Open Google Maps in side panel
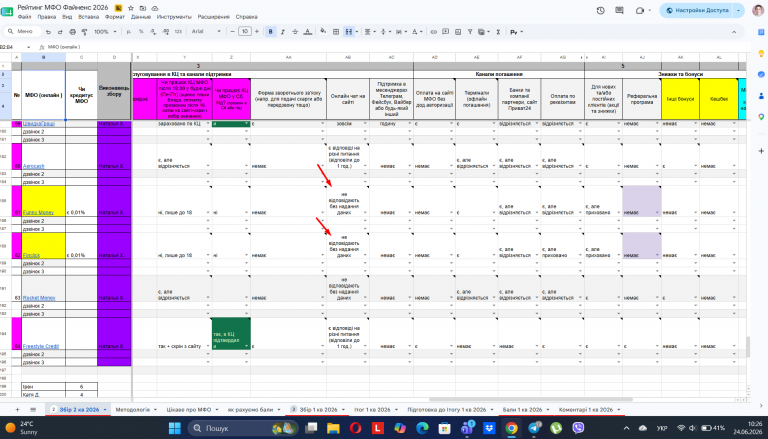This screenshot has height=439, width=768. coord(761,117)
